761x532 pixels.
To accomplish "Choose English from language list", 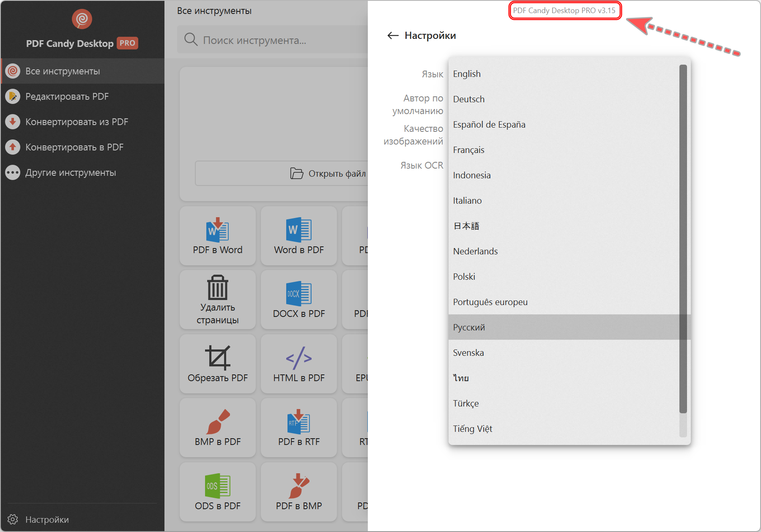I will 564,74.
